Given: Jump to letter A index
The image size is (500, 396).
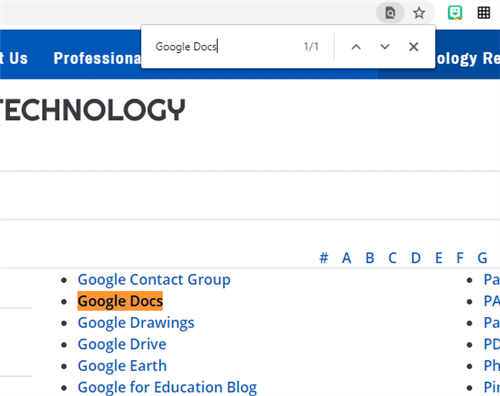Looking at the screenshot, I should (x=347, y=258).
